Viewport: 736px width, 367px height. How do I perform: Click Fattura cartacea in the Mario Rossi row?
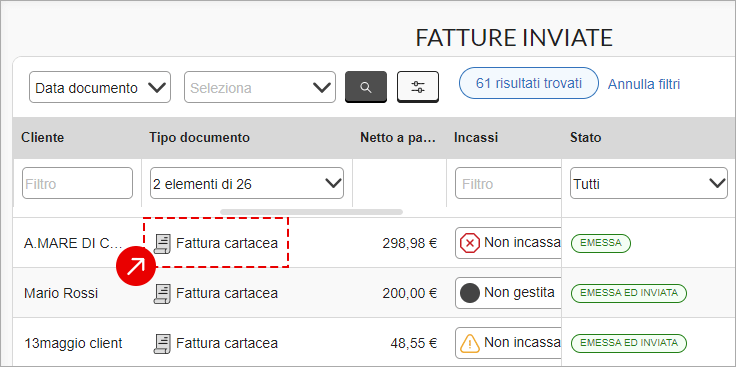pos(227,293)
